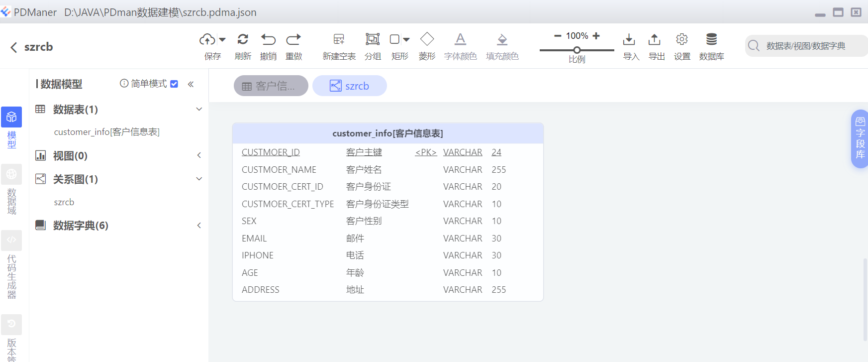Click the zoom scale slider handle
Viewport: 868px width, 362px height.
click(577, 50)
